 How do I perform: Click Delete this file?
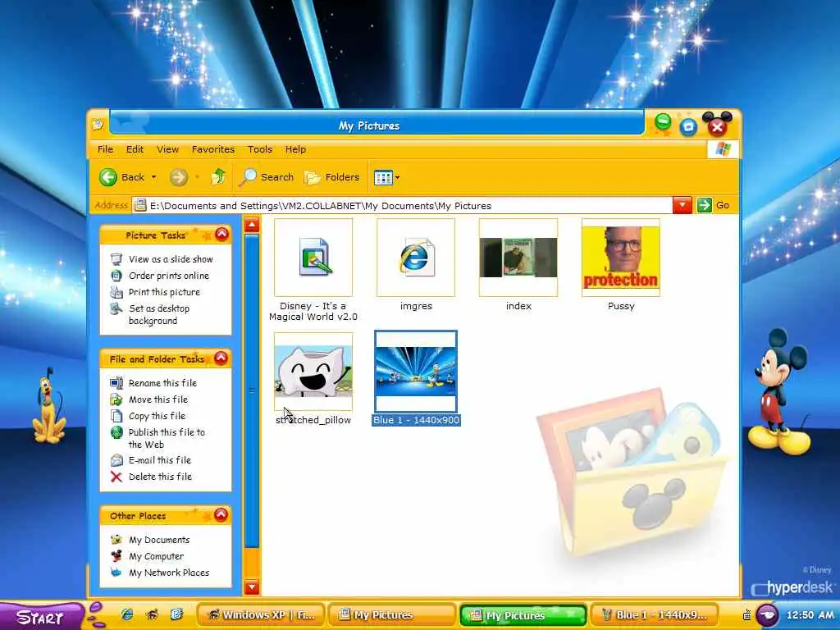pyautogui.click(x=160, y=477)
